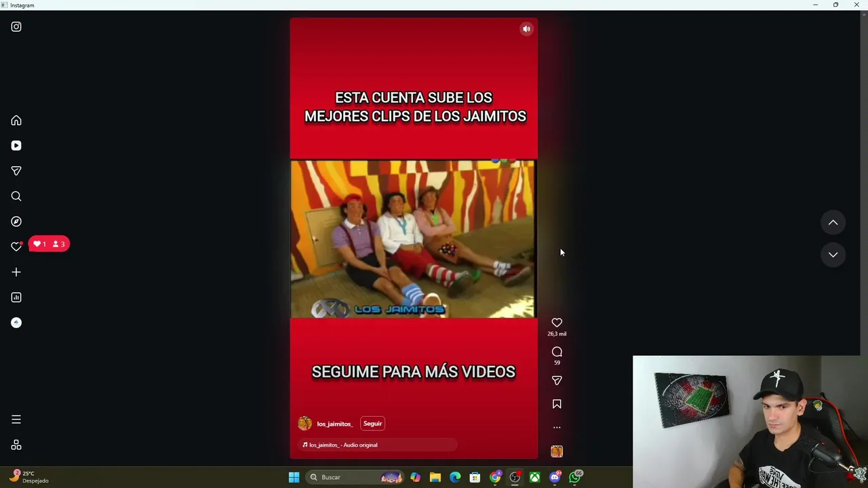Go to next reel with down chevron

pos(833,255)
